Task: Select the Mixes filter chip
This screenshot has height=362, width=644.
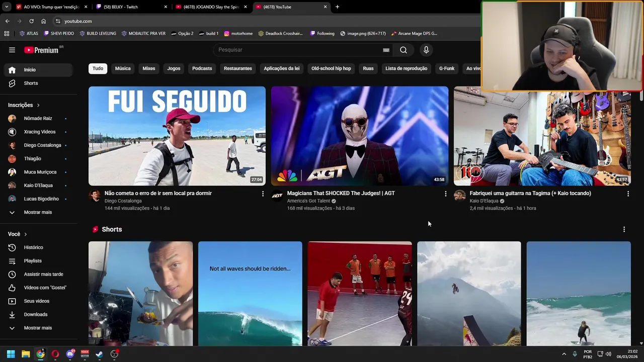Action: (x=149, y=68)
